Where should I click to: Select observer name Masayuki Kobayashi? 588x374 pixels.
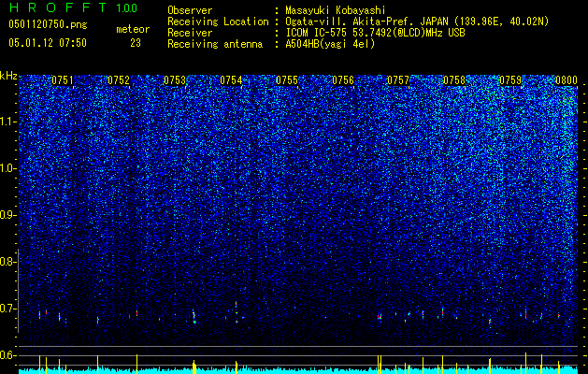click(336, 10)
